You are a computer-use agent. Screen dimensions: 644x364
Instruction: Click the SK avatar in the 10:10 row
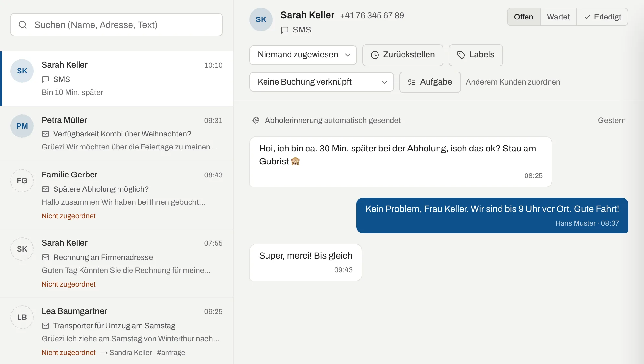point(22,71)
